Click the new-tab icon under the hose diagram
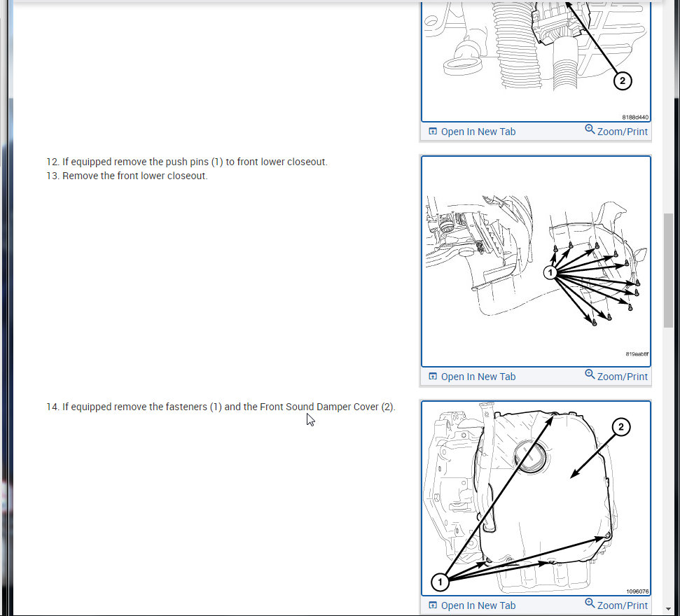The image size is (680, 616). pos(432,132)
